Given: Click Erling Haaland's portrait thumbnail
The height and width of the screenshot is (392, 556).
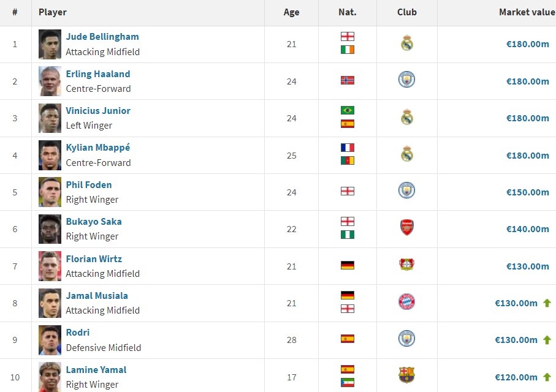Looking at the screenshot, I should tap(50, 81).
